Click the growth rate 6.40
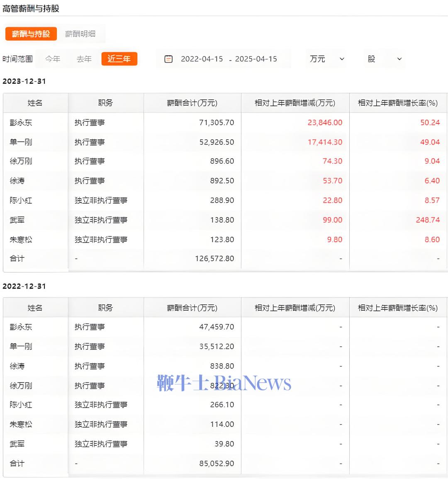The height and width of the screenshot is (479, 448). pos(432,180)
